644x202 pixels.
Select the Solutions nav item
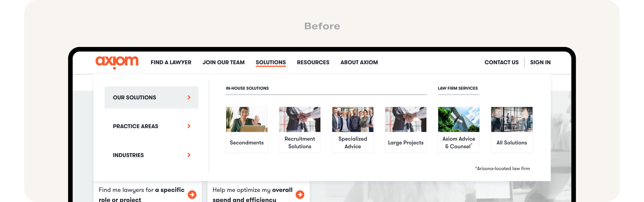click(x=271, y=62)
